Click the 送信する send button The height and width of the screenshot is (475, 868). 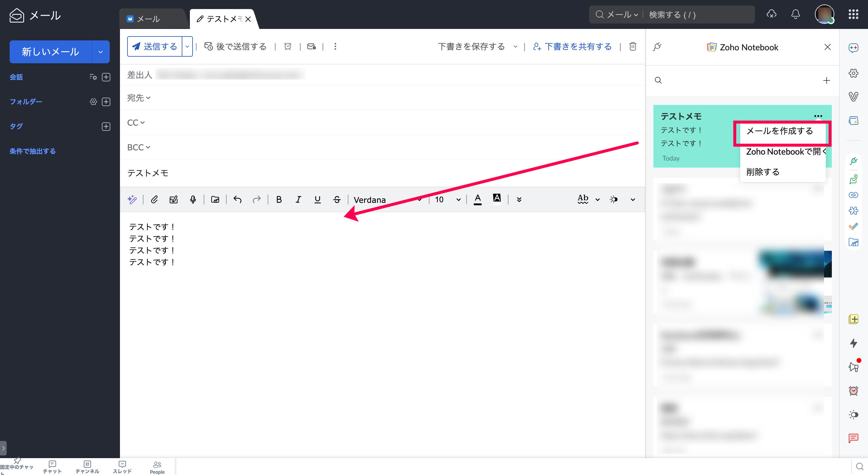(x=155, y=46)
